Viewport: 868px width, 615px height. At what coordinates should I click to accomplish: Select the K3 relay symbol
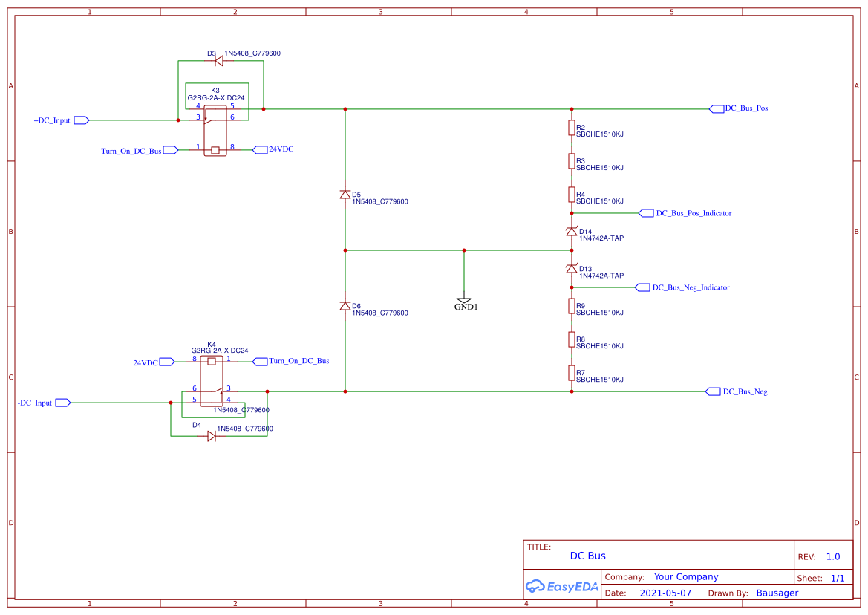pos(215,131)
